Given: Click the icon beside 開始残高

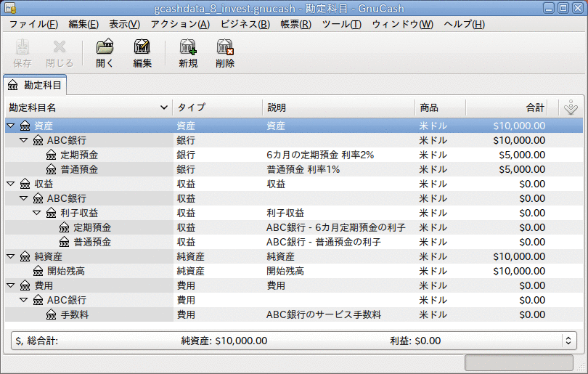Looking at the screenshot, I should pyautogui.click(x=38, y=271).
